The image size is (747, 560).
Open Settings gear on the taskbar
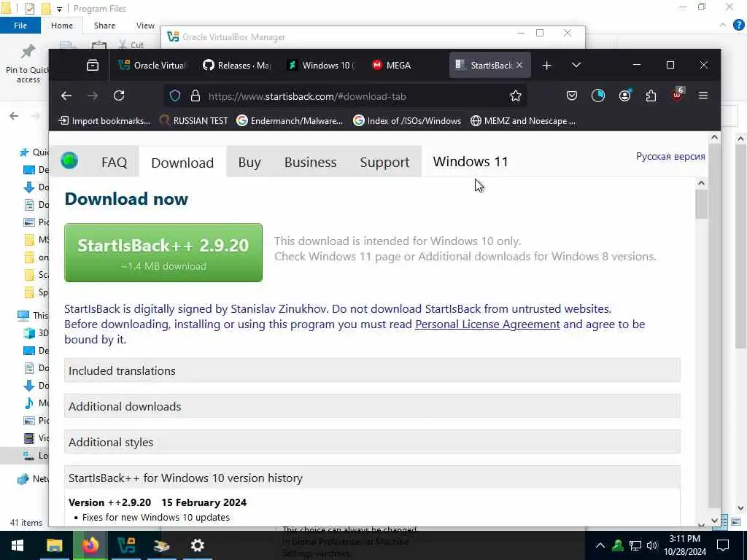click(197, 545)
